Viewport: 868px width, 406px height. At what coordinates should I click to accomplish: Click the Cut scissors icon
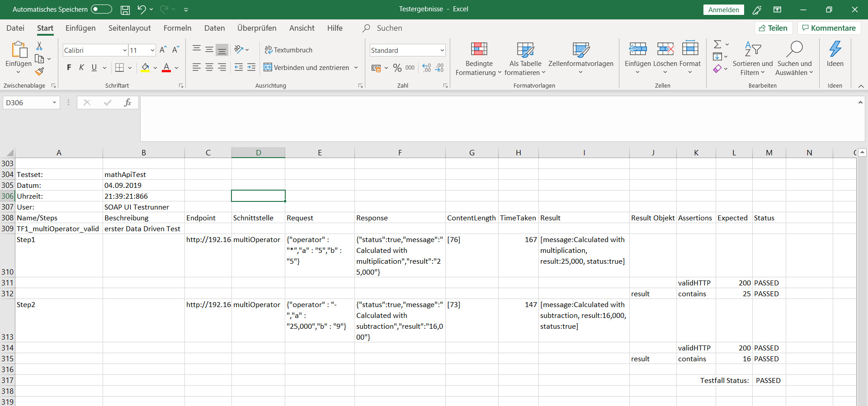tap(39, 46)
